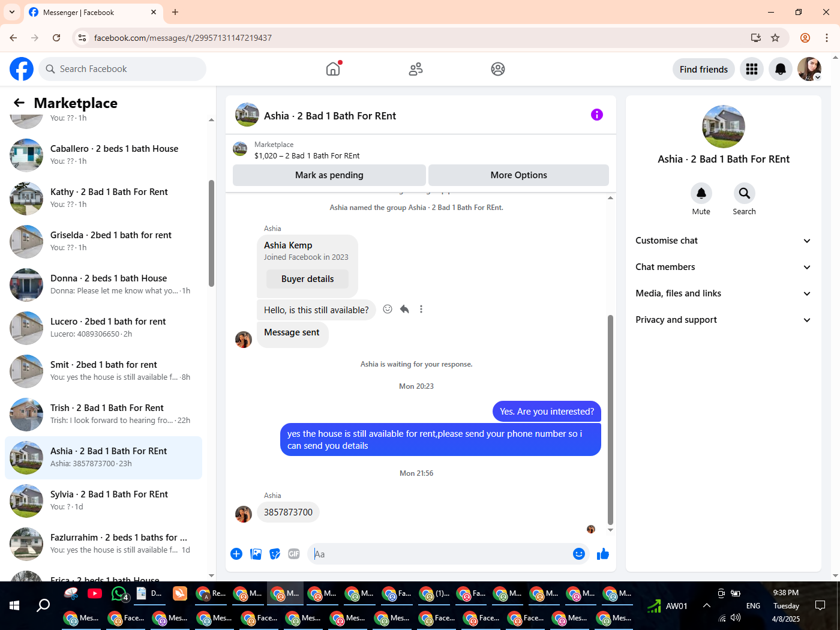Expand Privacy and support section

click(723, 320)
